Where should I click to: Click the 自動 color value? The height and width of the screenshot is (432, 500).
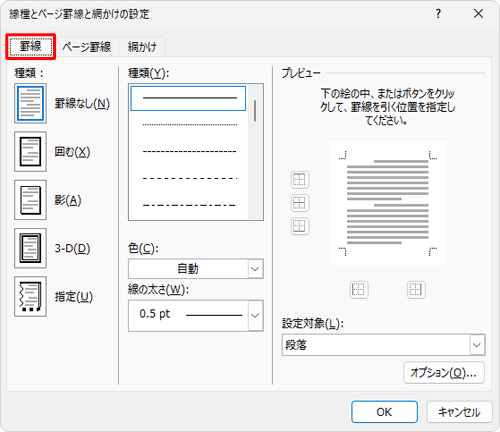188,269
